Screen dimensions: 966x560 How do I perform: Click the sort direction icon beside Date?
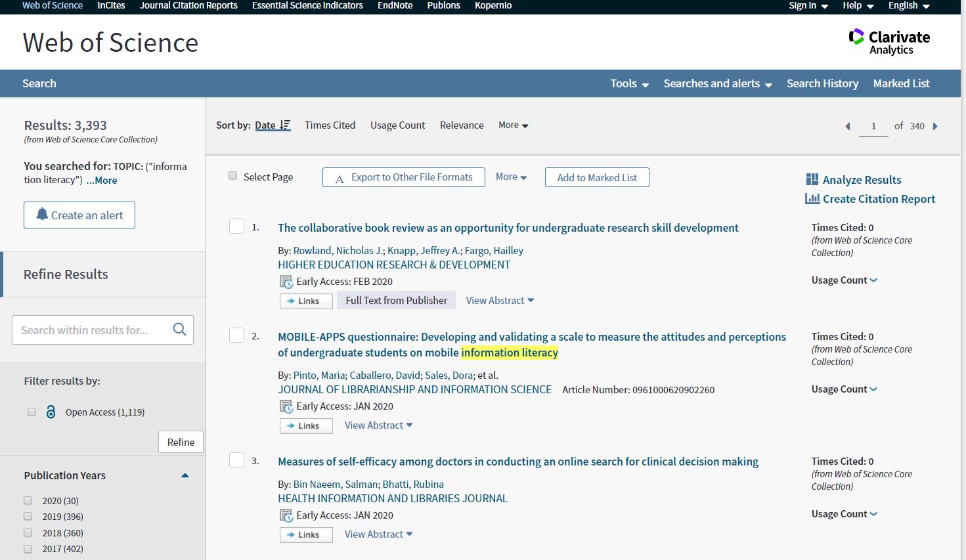pos(284,125)
